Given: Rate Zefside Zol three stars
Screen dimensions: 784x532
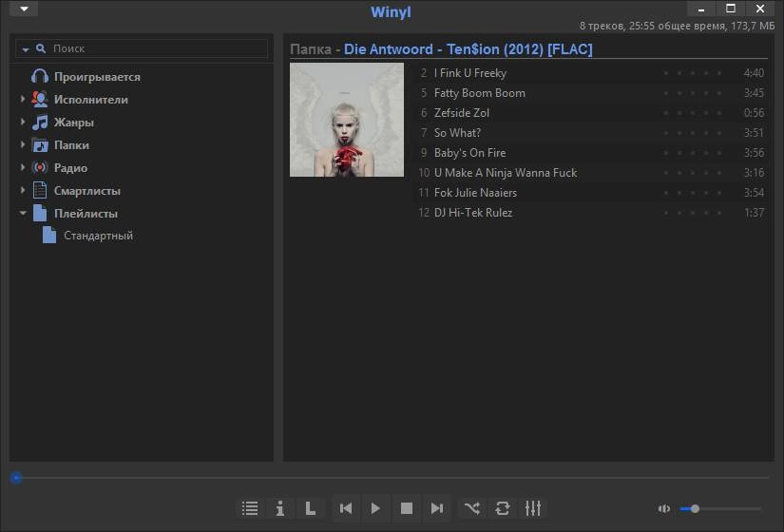Looking at the screenshot, I should (x=693, y=113).
